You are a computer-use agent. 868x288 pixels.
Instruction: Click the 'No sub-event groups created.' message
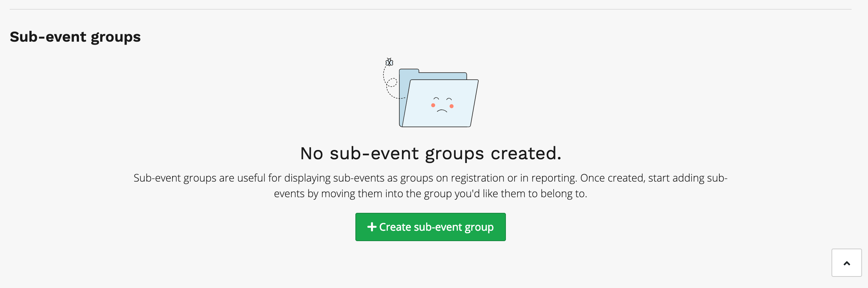pos(431,153)
